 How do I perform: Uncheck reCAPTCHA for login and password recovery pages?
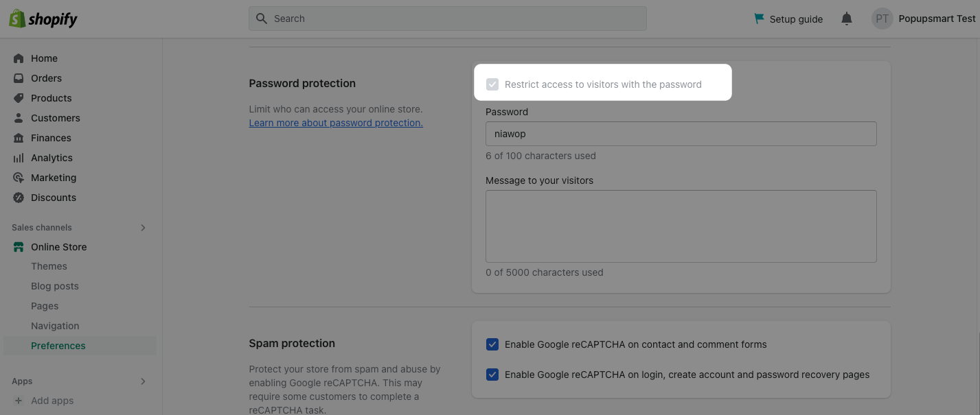click(x=492, y=375)
